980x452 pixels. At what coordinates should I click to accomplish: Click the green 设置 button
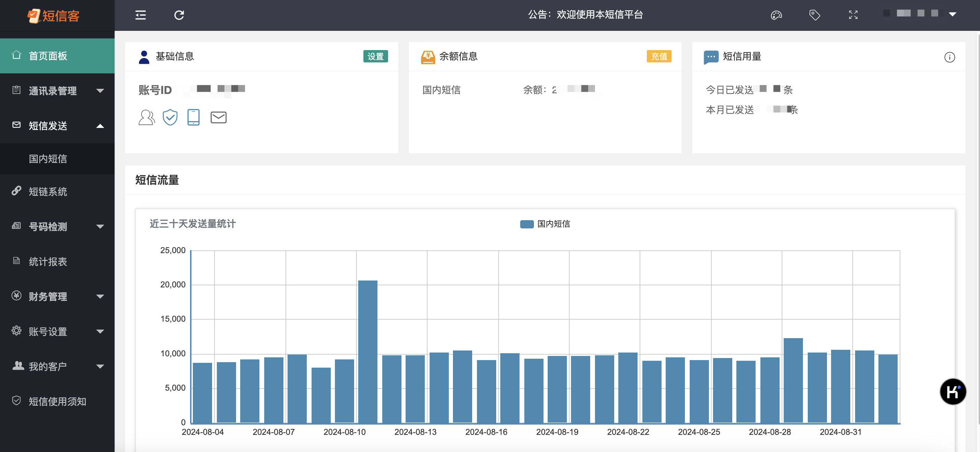(375, 56)
